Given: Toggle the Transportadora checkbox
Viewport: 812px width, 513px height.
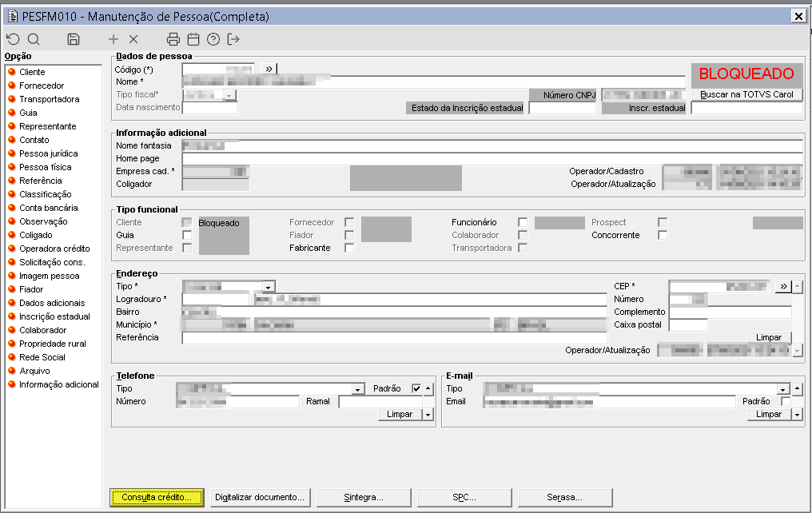Looking at the screenshot, I should [x=523, y=248].
